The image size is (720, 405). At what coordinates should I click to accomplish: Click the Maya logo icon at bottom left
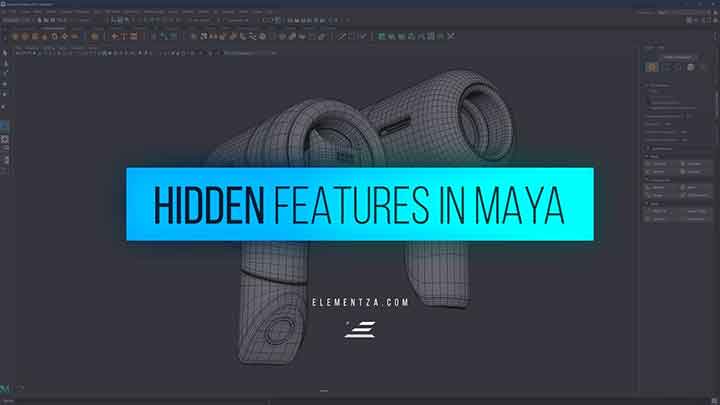pyautogui.click(x=7, y=387)
